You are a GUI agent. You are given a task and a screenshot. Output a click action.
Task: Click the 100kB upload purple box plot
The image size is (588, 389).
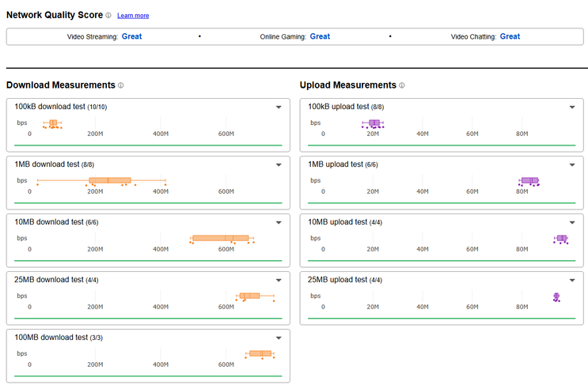pos(374,123)
